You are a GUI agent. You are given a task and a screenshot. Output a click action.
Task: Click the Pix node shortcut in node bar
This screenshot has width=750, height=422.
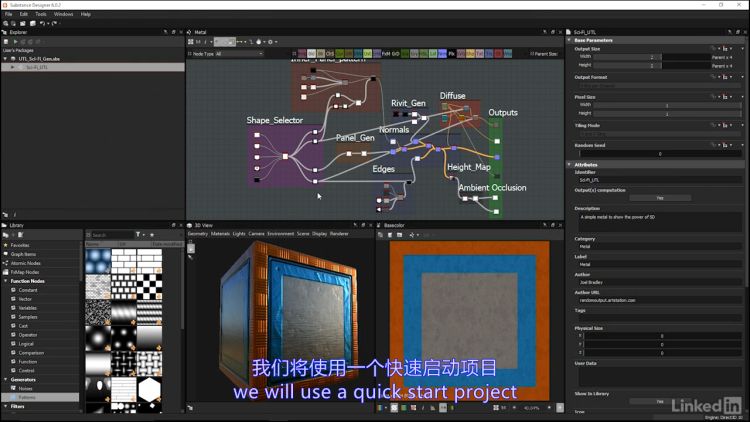pyautogui.click(x=451, y=54)
